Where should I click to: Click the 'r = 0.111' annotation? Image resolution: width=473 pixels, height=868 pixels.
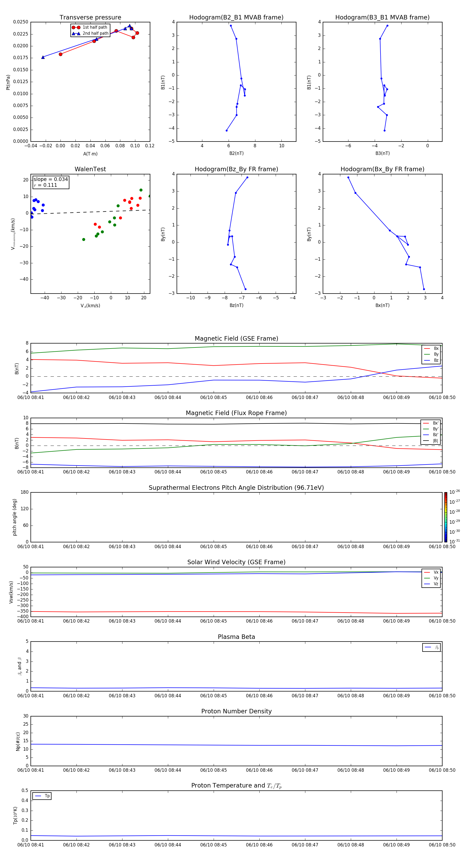click(x=45, y=185)
